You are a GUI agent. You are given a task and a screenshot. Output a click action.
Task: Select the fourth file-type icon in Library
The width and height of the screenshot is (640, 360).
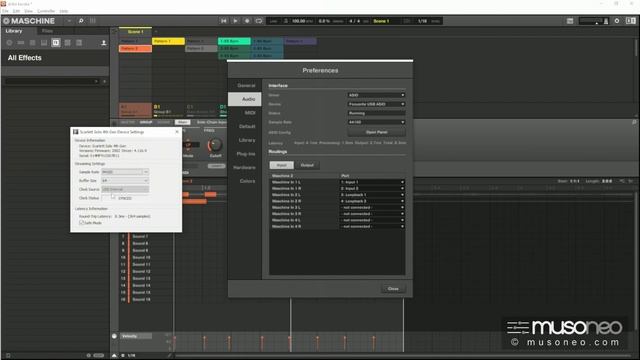44,43
